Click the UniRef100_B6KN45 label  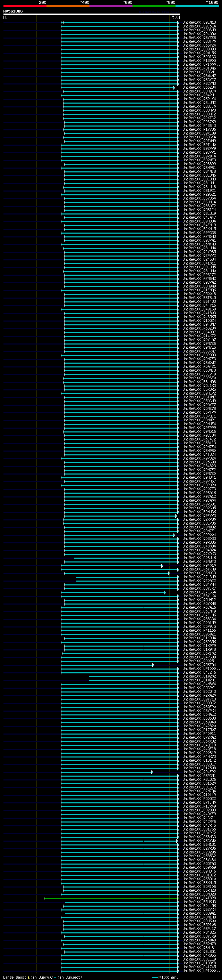(x=199, y=883)
